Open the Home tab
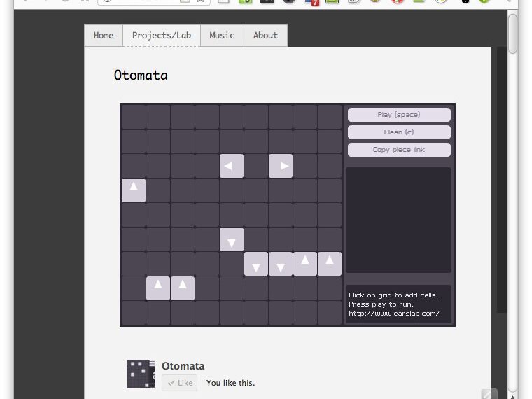Image resolution: width=532 pixels, height=399 pixels. pos(104,36)
